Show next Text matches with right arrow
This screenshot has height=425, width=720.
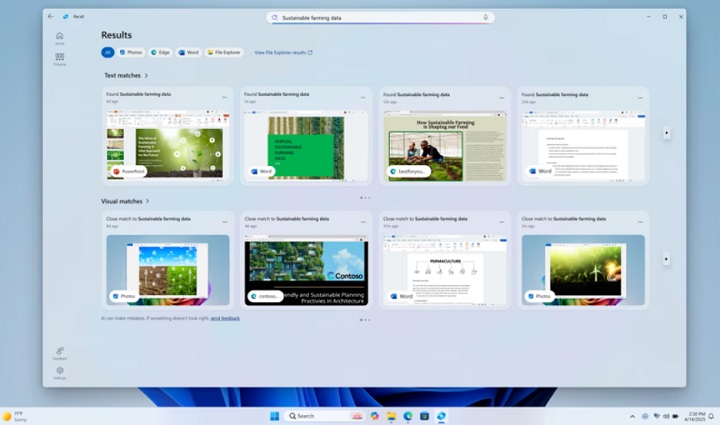tap(666, 133)
